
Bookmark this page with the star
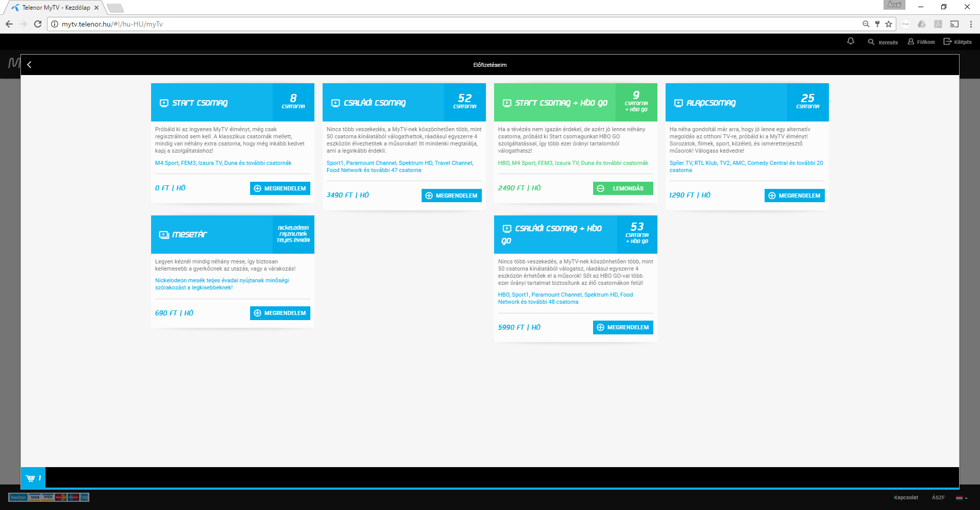coord(889,24)
